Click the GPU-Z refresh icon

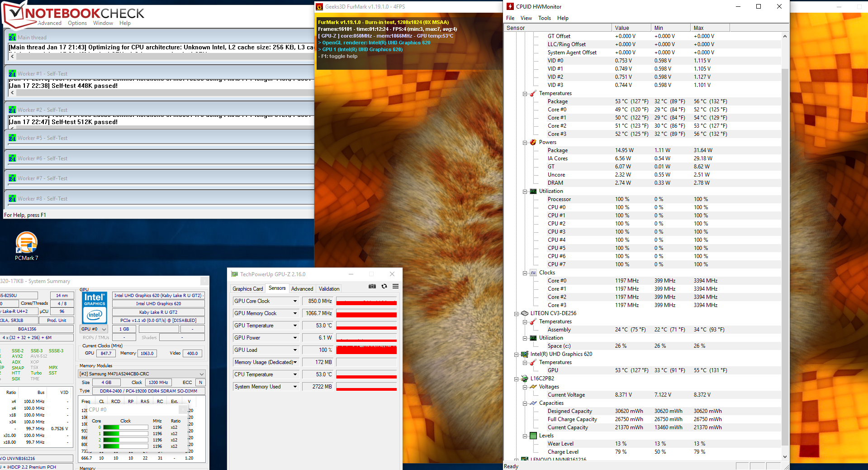click(384, 286)
